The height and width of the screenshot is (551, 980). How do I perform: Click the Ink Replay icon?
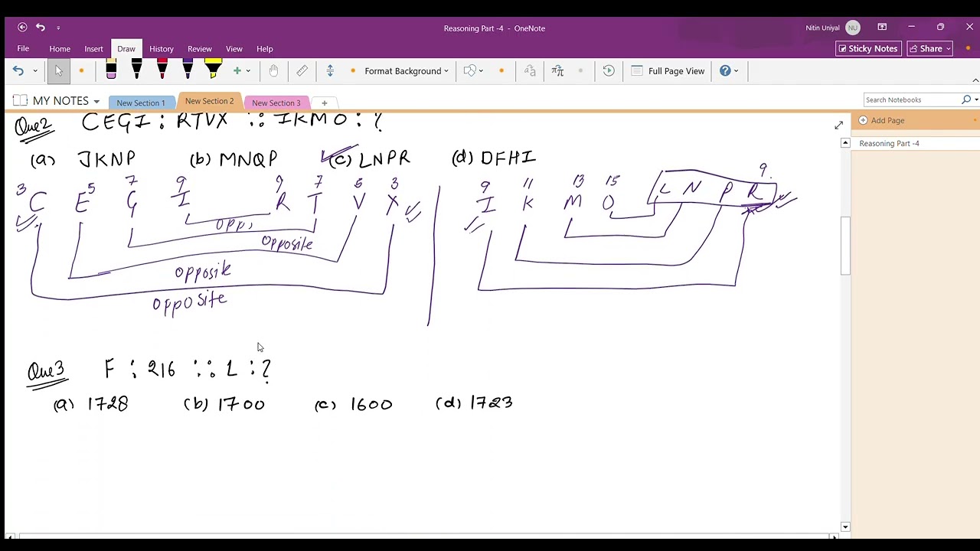(609, 71)
